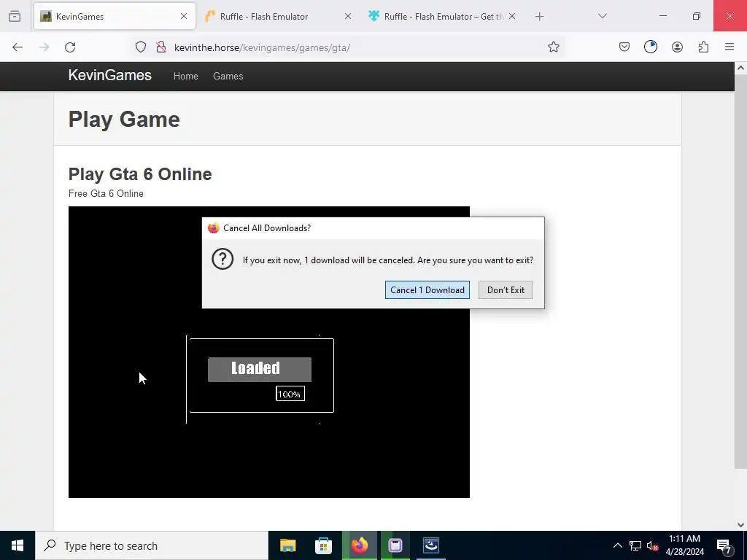Open a new tab with the plus button
The image size is (747, 560).
point(539,17)
